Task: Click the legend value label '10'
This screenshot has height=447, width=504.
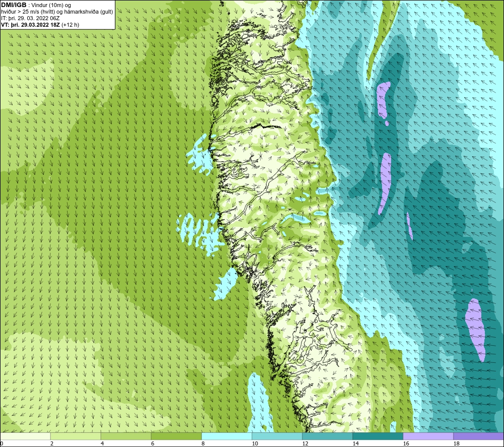Action: (x=255, y=444)
